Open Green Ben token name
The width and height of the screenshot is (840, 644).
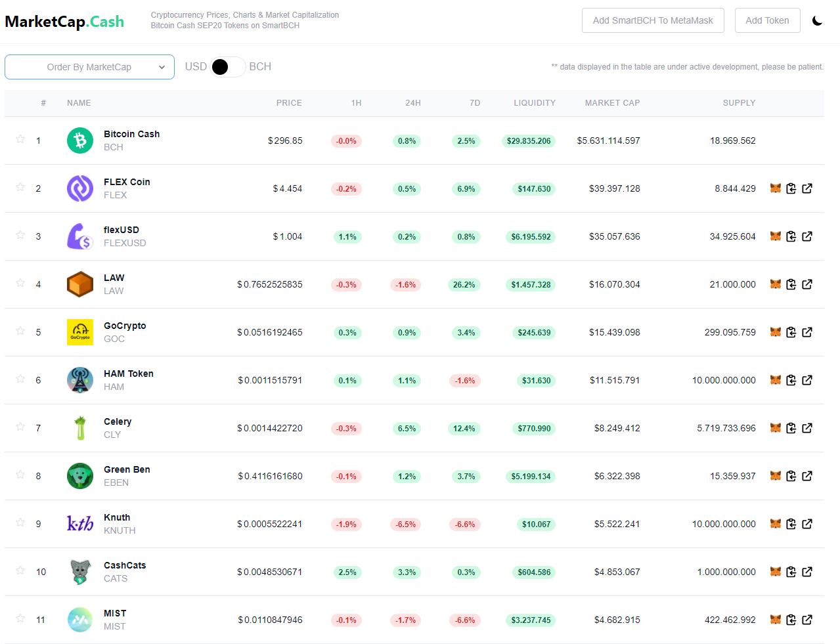[127, 469]
